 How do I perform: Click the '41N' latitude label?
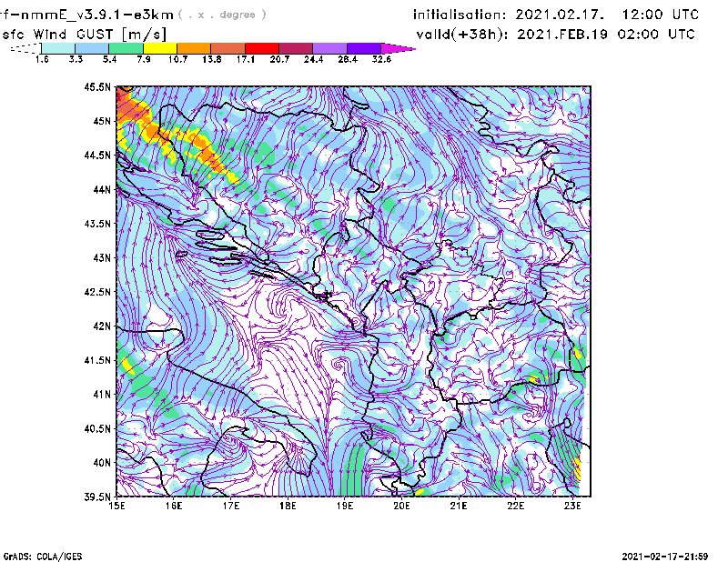coord(102,395)
